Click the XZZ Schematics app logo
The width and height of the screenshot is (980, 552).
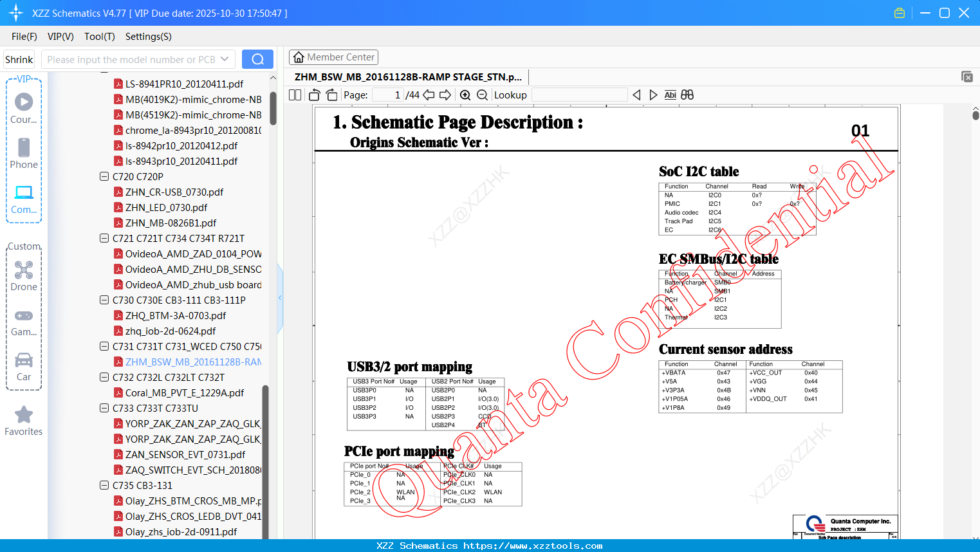point(15,13)
